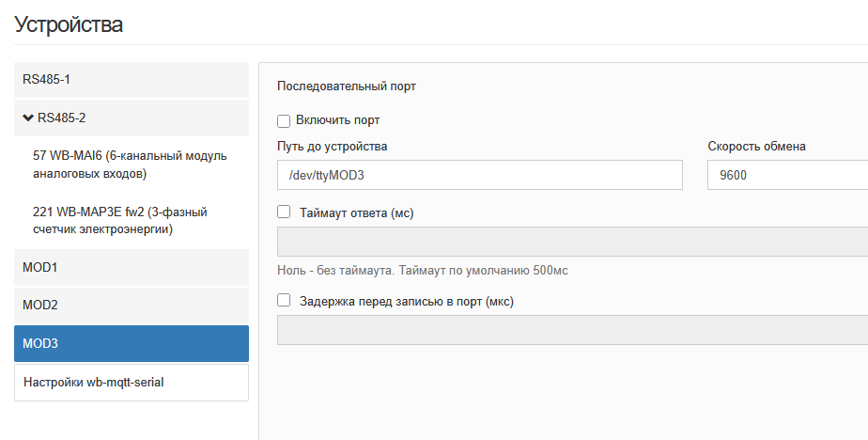This screenshot has width=868, height=440.
Task: Click the 'Путь до устройства' /dev/ttyMOD3 field
Action: (x=479, y=175)
